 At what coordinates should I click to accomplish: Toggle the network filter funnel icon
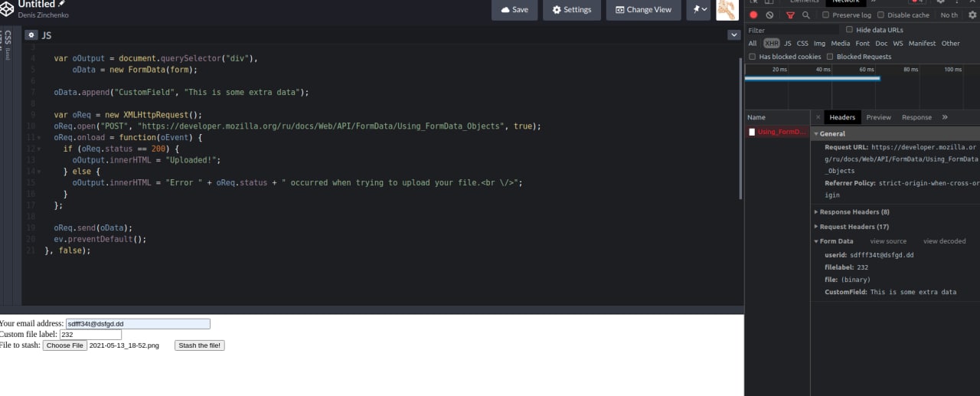[x=790, y=15]
